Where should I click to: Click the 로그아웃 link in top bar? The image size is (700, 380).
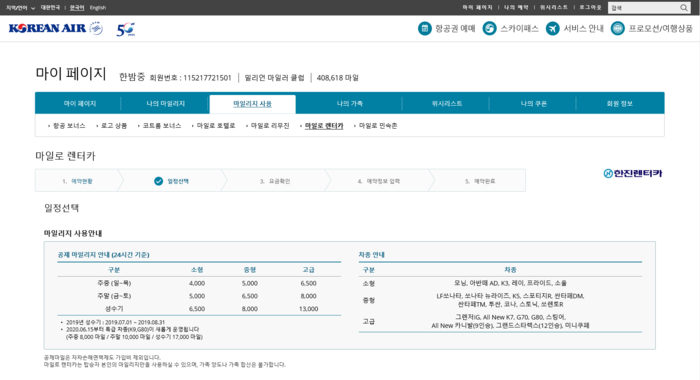[x=590, y=8]
